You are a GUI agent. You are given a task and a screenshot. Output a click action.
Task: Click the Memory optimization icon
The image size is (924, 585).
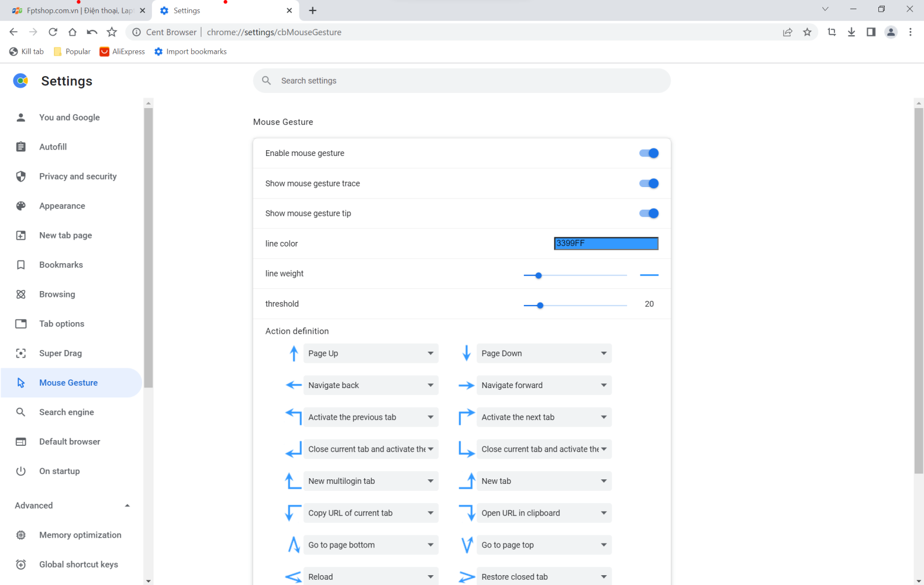click(x=21, y=535)
